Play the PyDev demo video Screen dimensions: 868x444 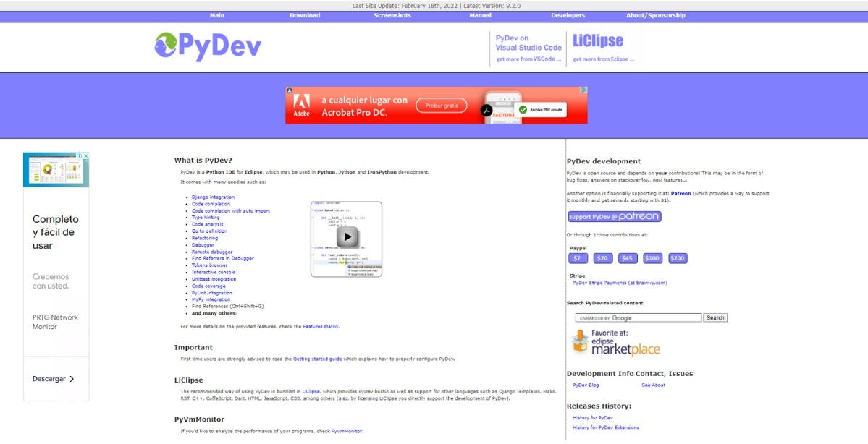click(x=347, y=236)
